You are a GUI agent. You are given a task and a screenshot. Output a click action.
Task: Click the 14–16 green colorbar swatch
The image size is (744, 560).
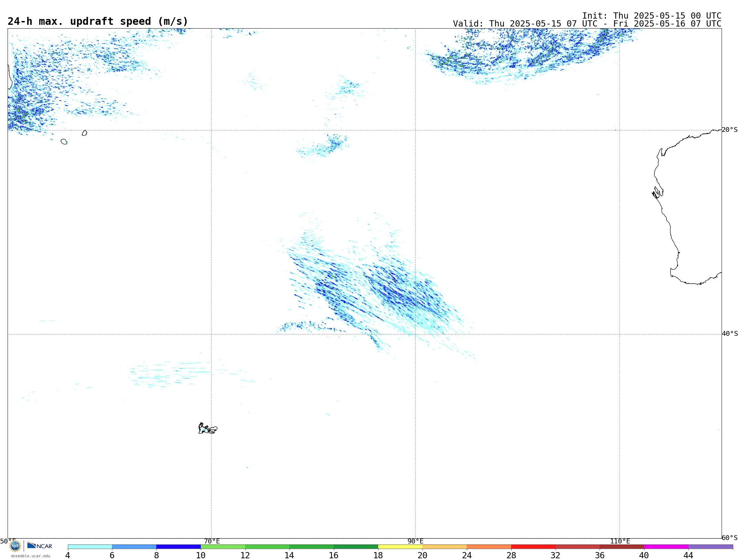[x=312, y=547]
